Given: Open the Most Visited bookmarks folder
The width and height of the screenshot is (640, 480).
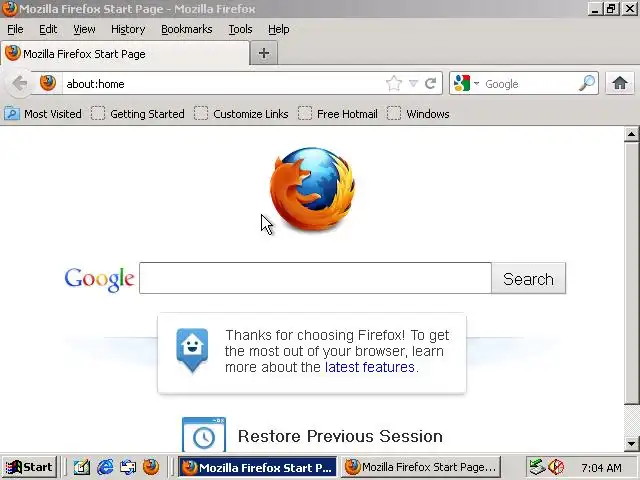Looking at the screenshot, I should (x=43, y=114).
